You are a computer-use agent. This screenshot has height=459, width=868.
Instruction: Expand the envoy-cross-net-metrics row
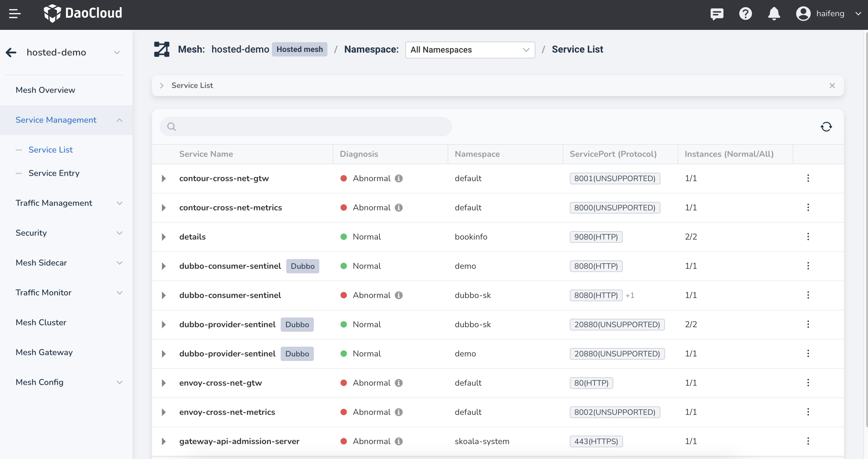tap(164, 412)
